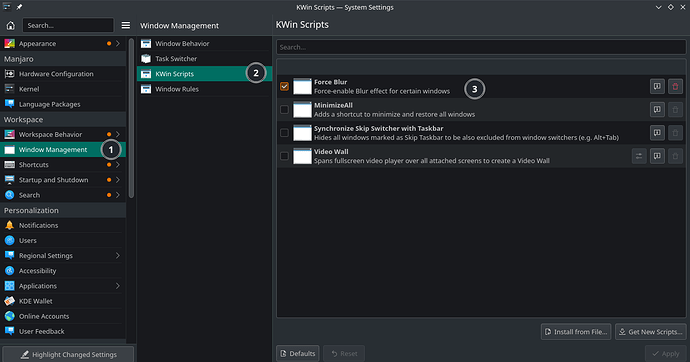The height and width of the screenshot is (362, 690).
Task: Click the pin icon in title bar
Action: pyautogui.click(x=19, y=7)
